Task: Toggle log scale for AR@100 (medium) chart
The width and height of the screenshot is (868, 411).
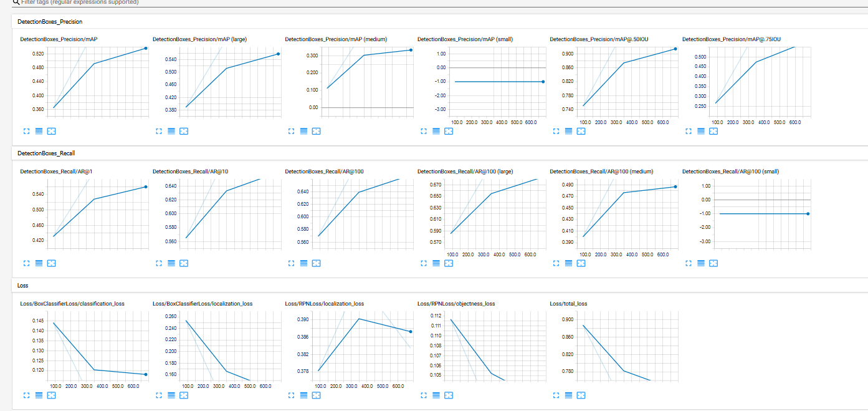Action: coord(568,263)
